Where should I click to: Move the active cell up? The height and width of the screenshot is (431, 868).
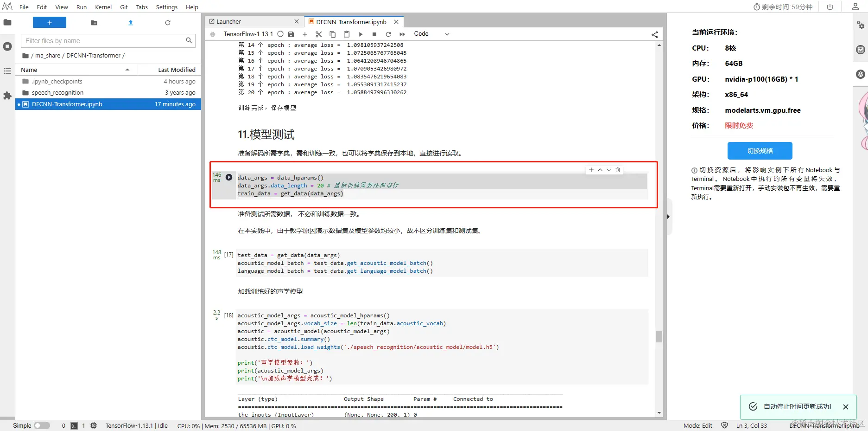click(x=600, y=170)
